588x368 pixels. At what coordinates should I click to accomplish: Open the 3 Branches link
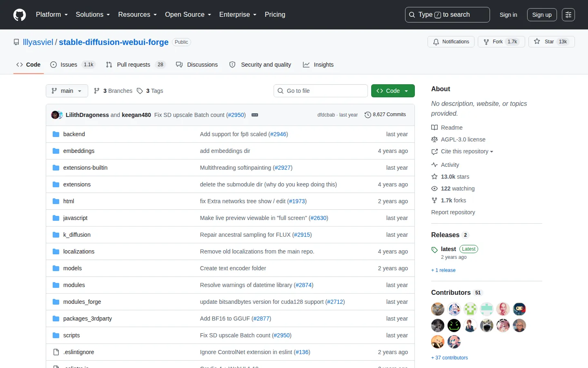[x=113, y=91]
